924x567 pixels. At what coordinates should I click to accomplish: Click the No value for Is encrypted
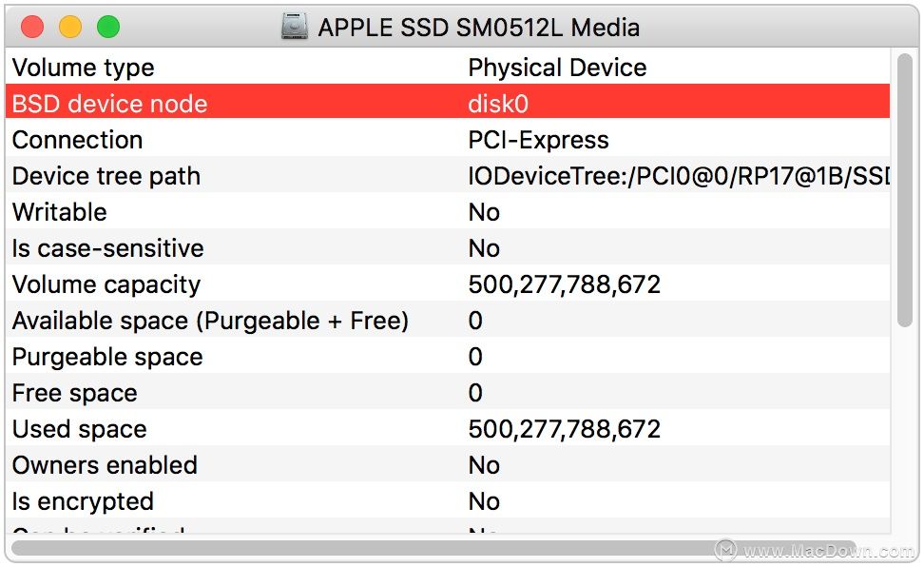tap(484, 502)
